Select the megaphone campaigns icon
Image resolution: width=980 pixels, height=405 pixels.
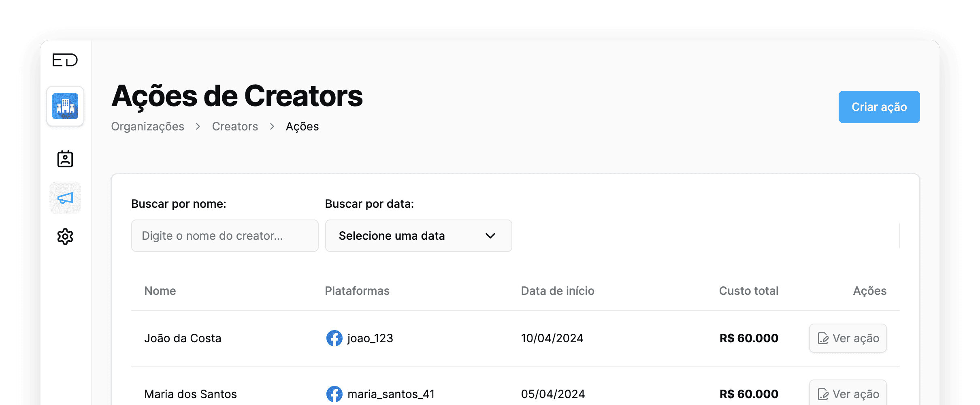65,198
